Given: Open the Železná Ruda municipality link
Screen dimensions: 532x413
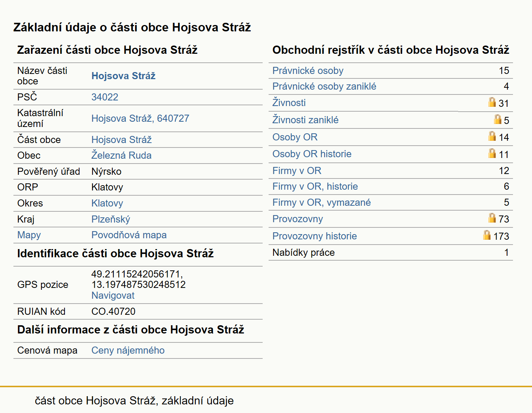Looking at the screenshot, I should click(121, 155).
